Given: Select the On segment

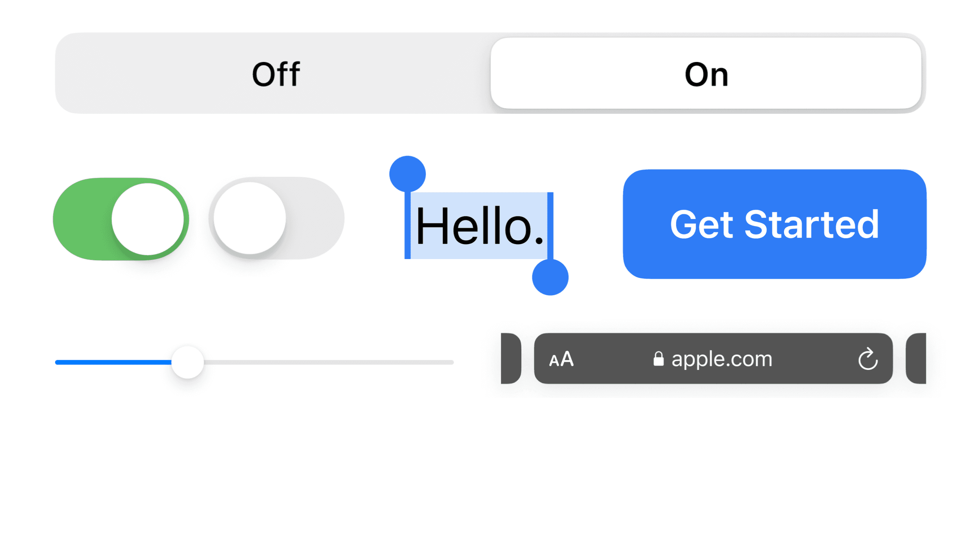Looking at the screenshot, I should click(x=706, y=74).
